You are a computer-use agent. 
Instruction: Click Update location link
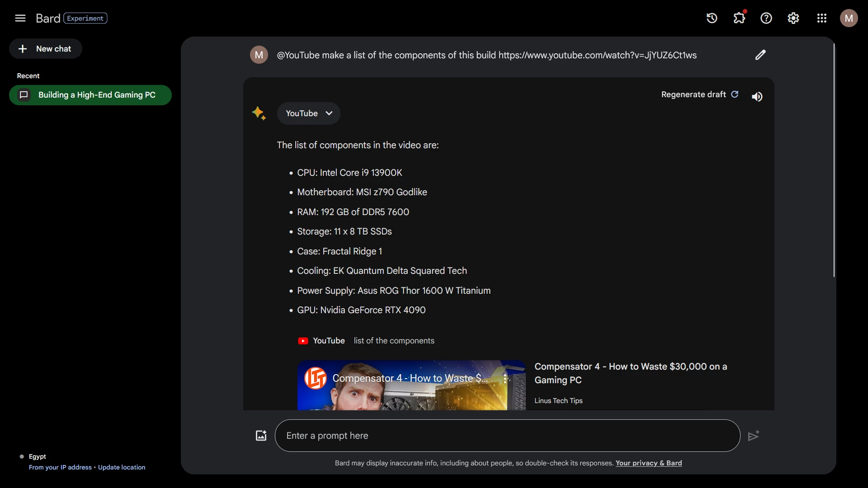click(122, 467)
